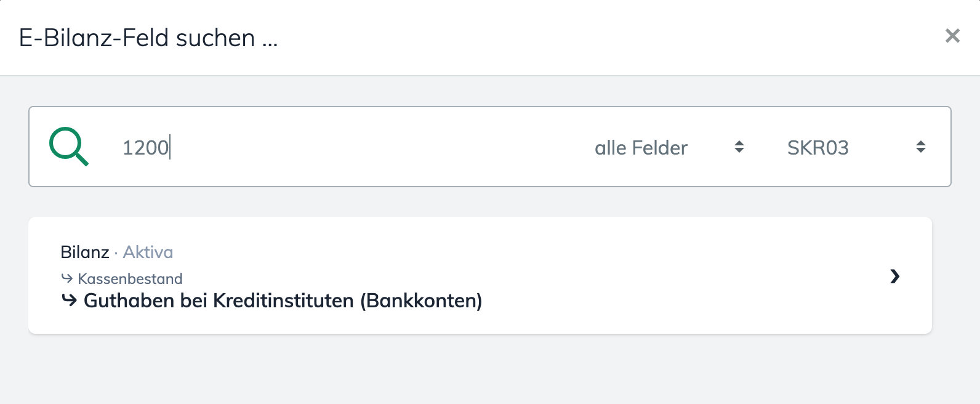Open Guthaben bei Kreditinstituten (Bankkonten)
This screenshot has width=980, height=404.
click(x=281, y=301)
